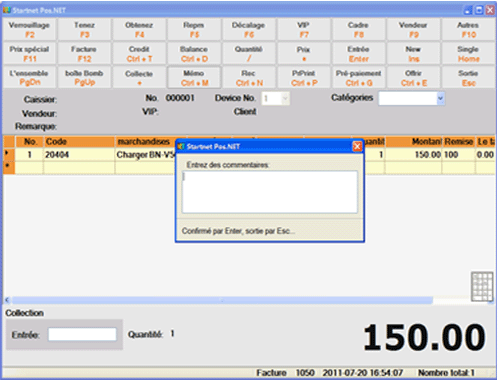Click the Facture F12 button
The height and width of the screenshot is (380, 500).
tap(84, 54)
